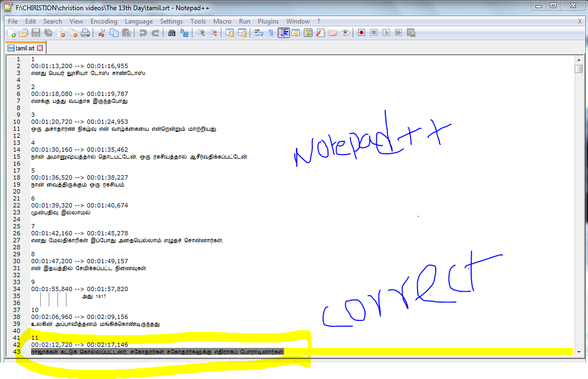Click the Zoom In magnifier icon

point(200,33)
